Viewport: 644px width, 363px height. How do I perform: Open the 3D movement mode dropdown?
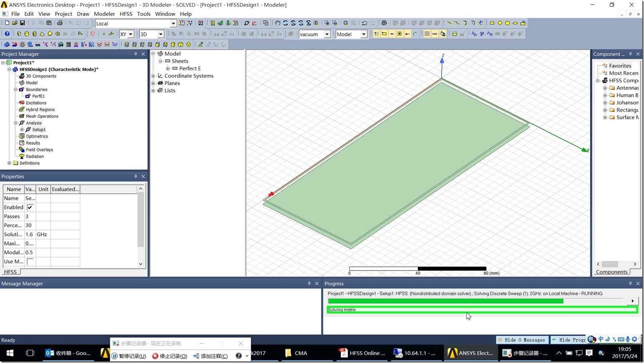161,34
